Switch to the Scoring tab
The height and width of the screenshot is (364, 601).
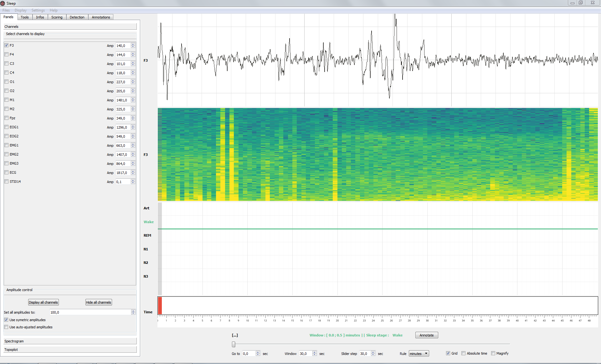tap(57, 17)
